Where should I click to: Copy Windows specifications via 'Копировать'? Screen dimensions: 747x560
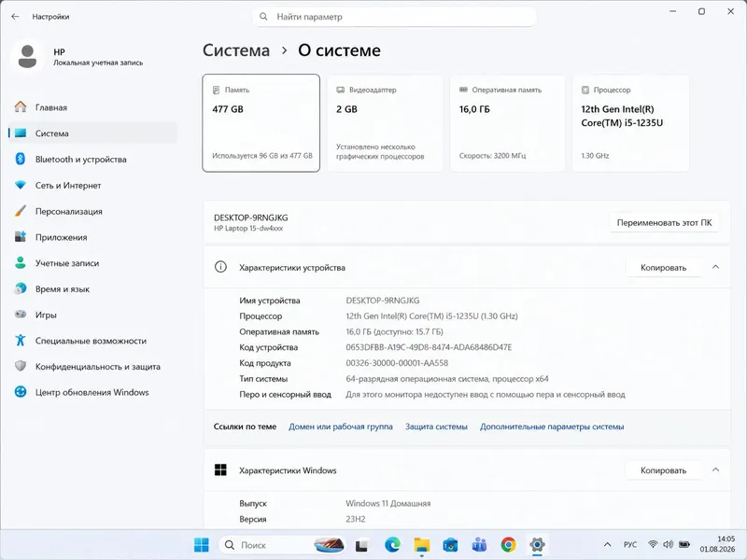(663, 470)
